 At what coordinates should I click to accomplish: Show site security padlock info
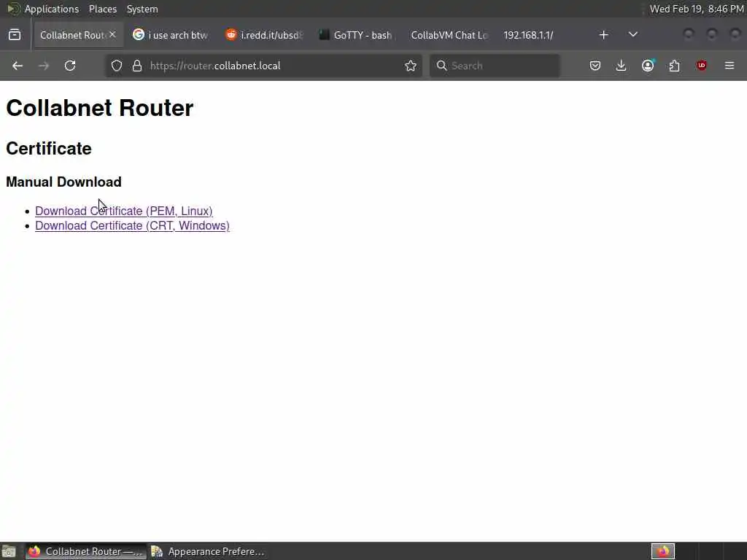coord(137,66)
